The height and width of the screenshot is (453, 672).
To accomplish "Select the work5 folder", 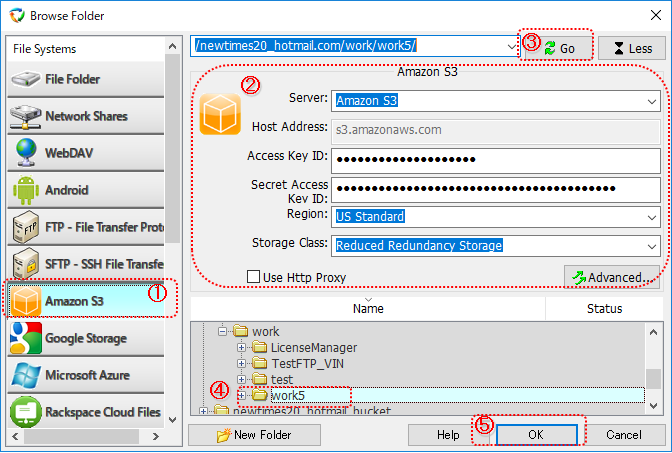I will point(288,395).
